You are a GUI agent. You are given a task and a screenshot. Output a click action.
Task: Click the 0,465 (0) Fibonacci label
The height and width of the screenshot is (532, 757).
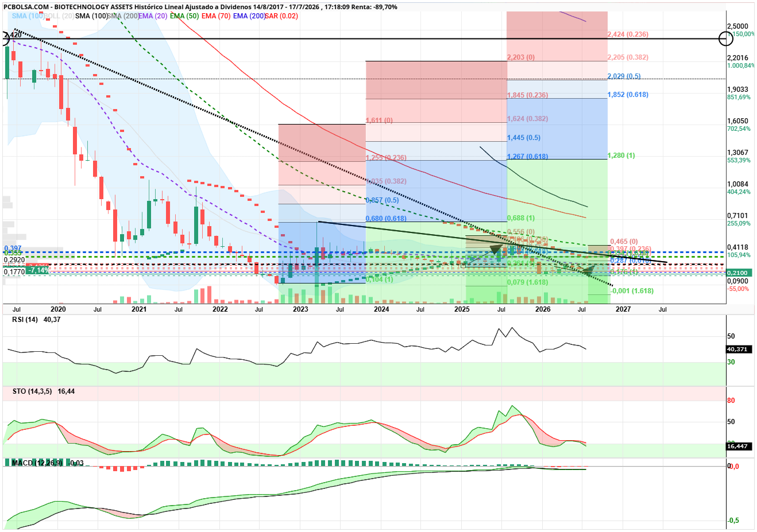pos(624,242)
